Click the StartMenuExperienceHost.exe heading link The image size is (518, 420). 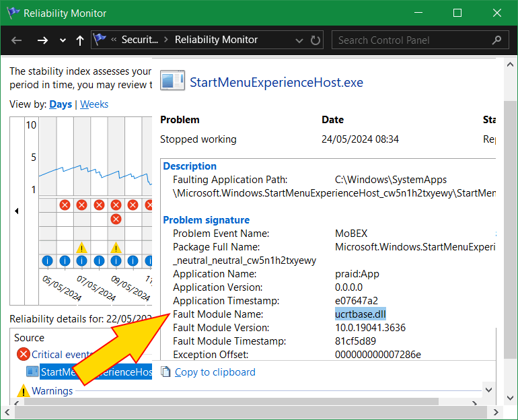coord(276,82)
